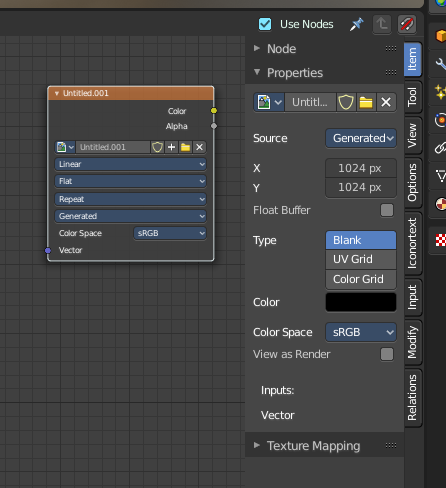
Task: Open Physics properties orbit icon tab
Action: pyautogui.click(x=441, y=120)
